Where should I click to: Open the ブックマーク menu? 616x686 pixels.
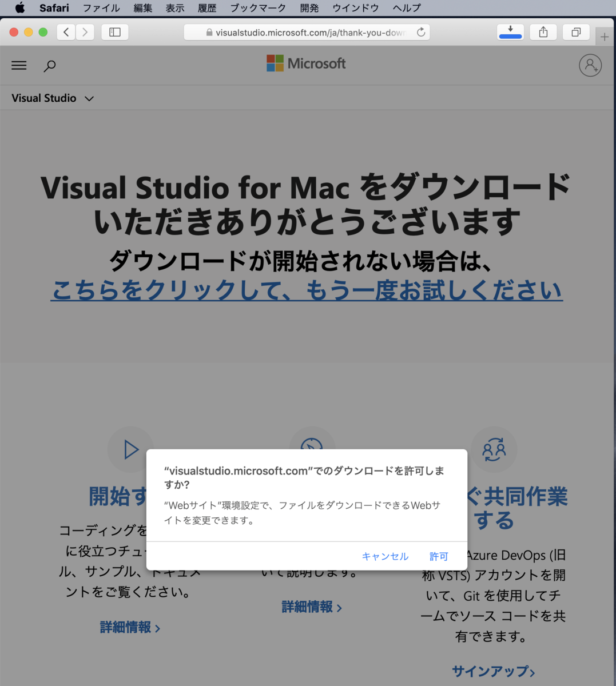click(x=257, y=7)
